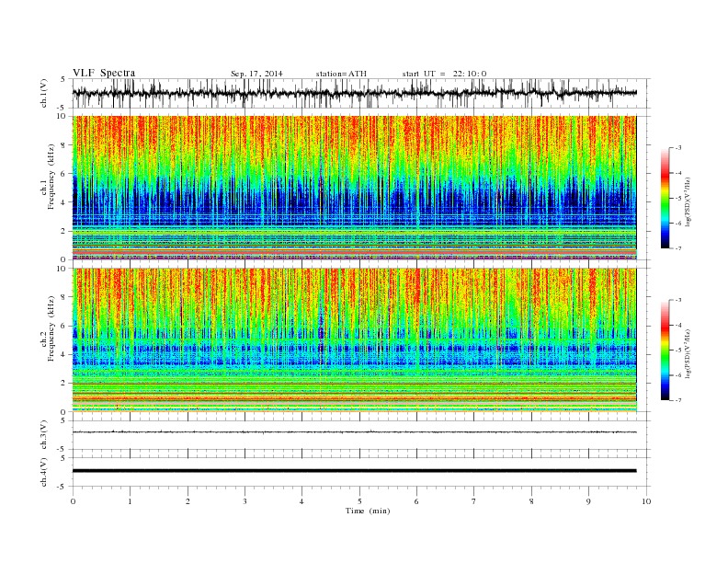Screen dimensions: 728x563
Task: Click the "ch.1(V)" axis label
Action: tap(44, 93)
